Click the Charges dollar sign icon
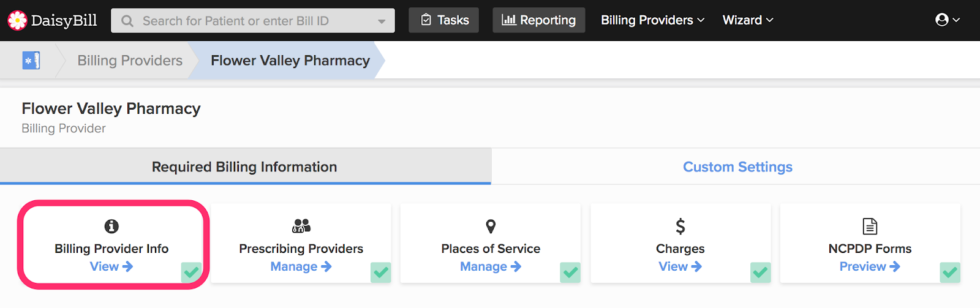 [680, 227]
